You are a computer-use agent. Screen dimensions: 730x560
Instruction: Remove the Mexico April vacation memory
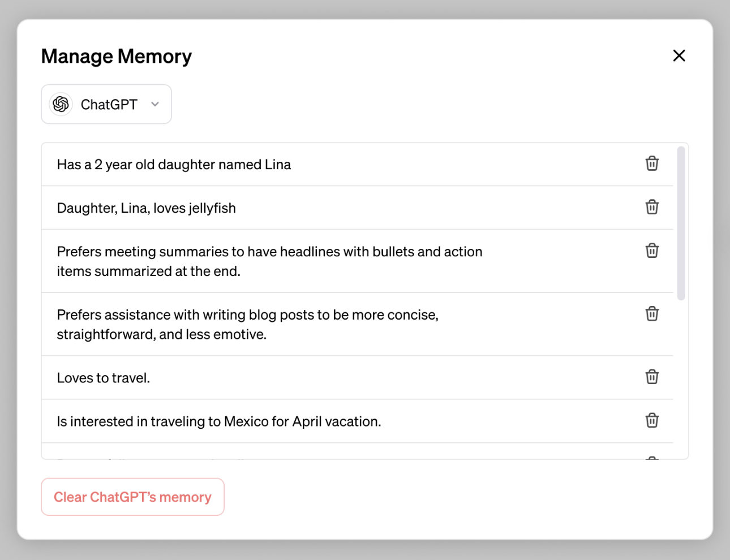(x=652, y=420)
